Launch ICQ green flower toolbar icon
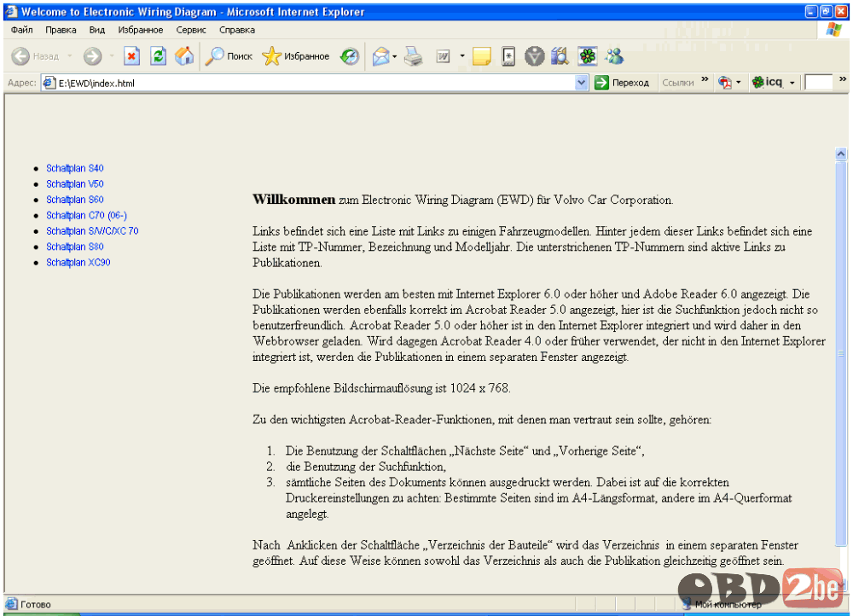Viewport: 853px width, 616px height. (588, 56)
